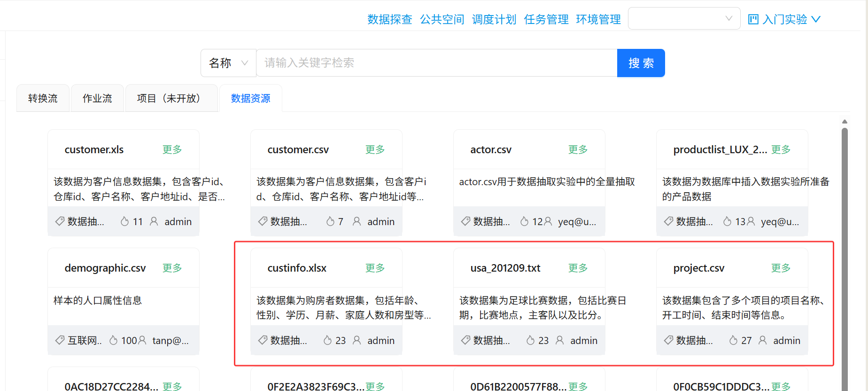Click the user icon on customer.csv card

357,221
